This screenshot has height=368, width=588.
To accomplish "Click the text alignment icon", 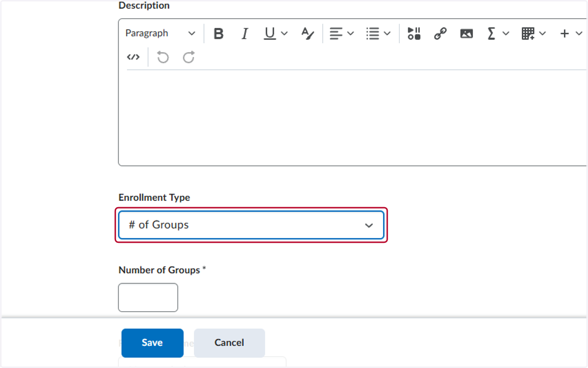I will click(x=336, y=33).
